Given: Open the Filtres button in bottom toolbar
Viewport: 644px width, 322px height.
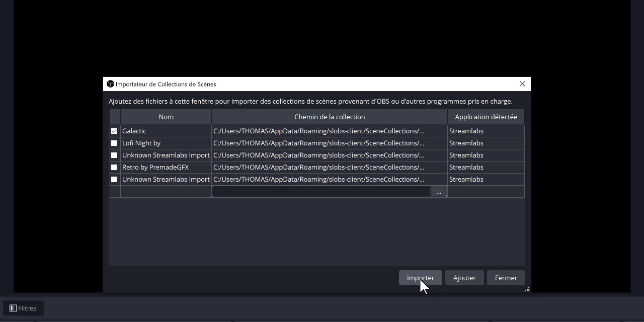Looking at the screenshot, I should point(23,308).
